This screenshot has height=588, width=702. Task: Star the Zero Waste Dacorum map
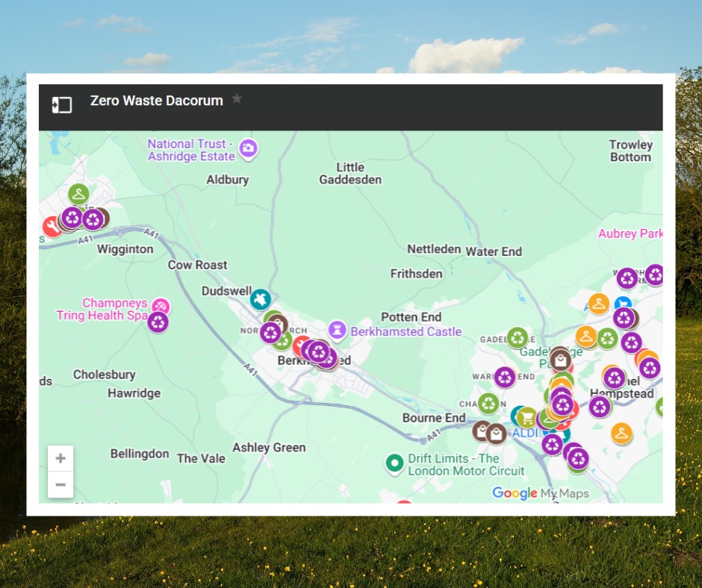click(237, 98)
